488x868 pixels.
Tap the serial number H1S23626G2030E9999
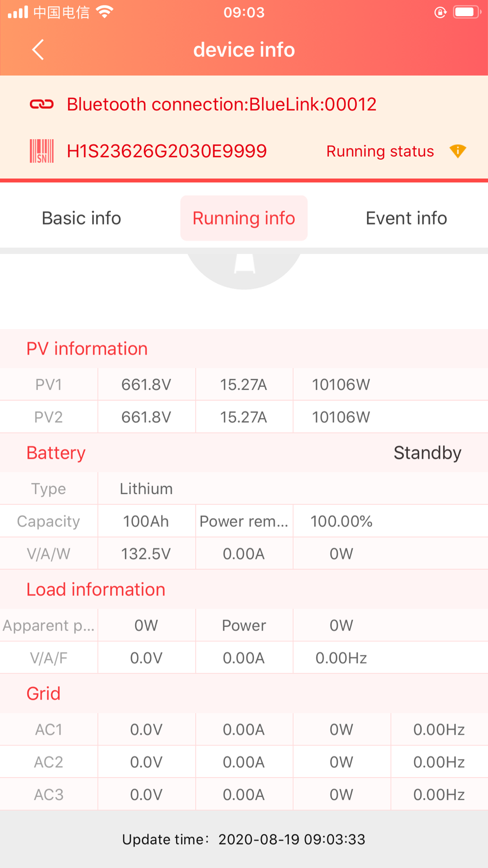tap(167, 151)
